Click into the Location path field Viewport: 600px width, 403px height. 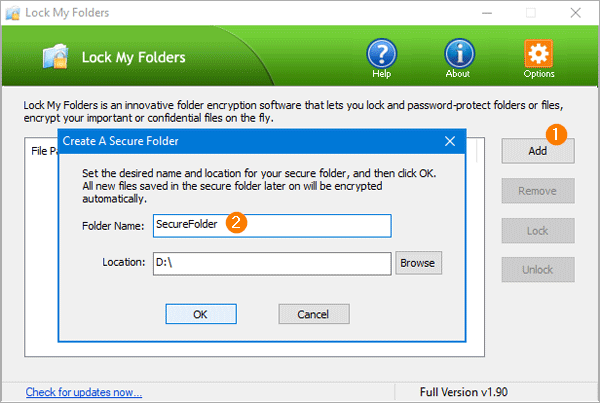pyautogui.click(x=270, y=263)
